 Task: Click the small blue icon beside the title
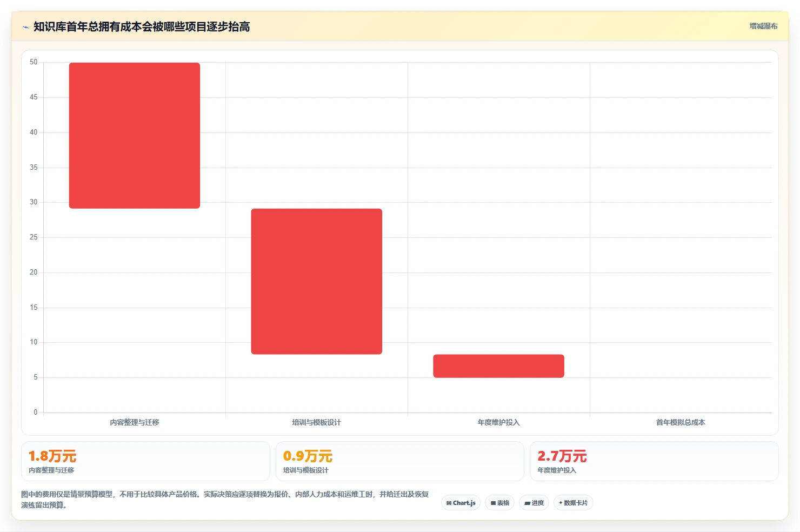point(25,27)
